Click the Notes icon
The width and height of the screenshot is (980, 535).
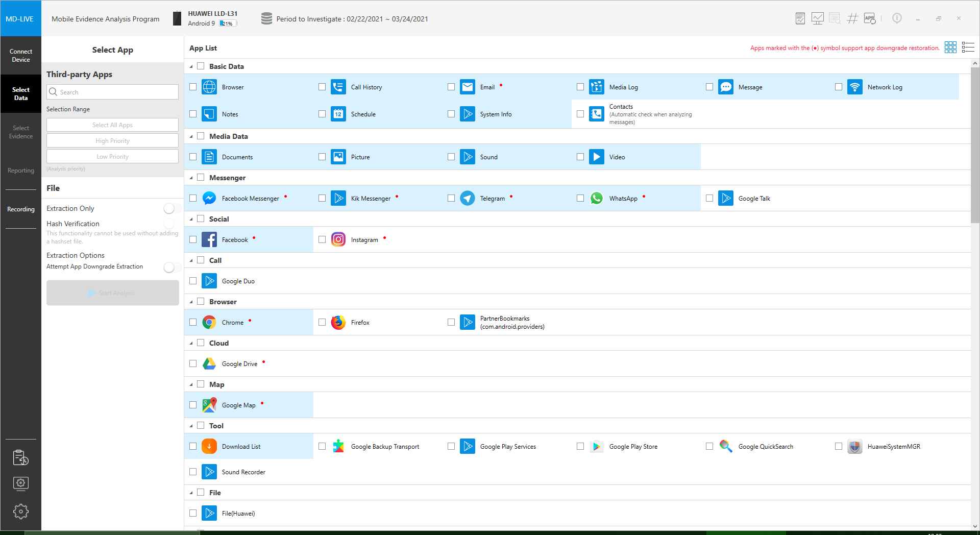click(x=209, y=114)
